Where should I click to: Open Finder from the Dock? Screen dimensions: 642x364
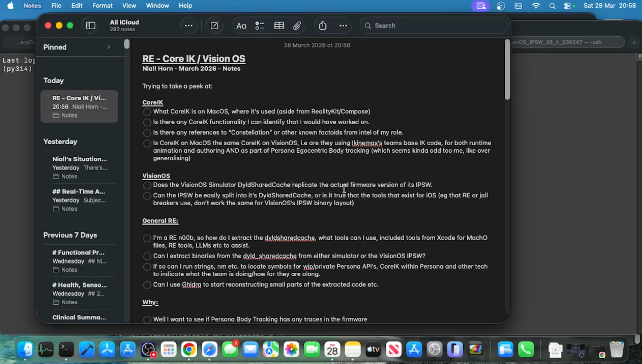[25, 349]
